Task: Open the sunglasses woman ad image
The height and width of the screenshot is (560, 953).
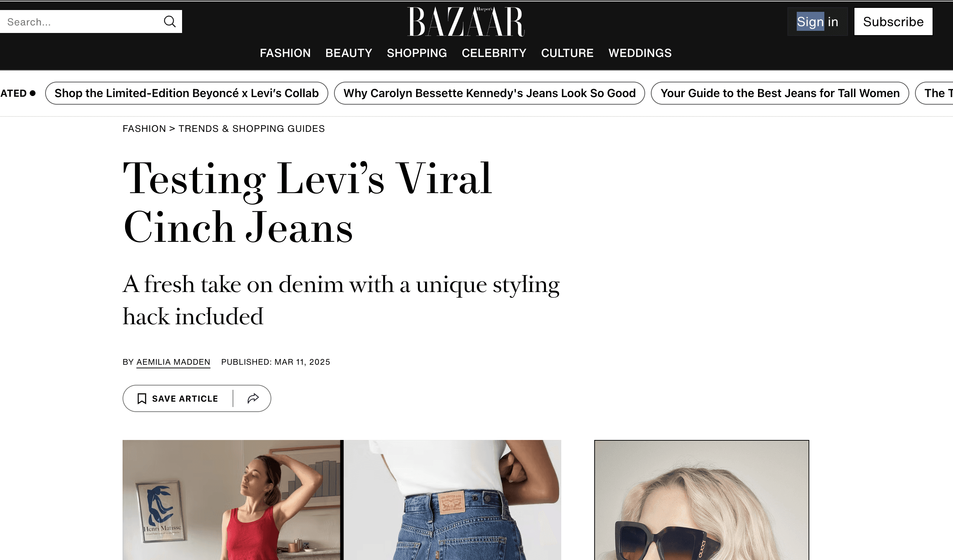Action: point(701,500)
